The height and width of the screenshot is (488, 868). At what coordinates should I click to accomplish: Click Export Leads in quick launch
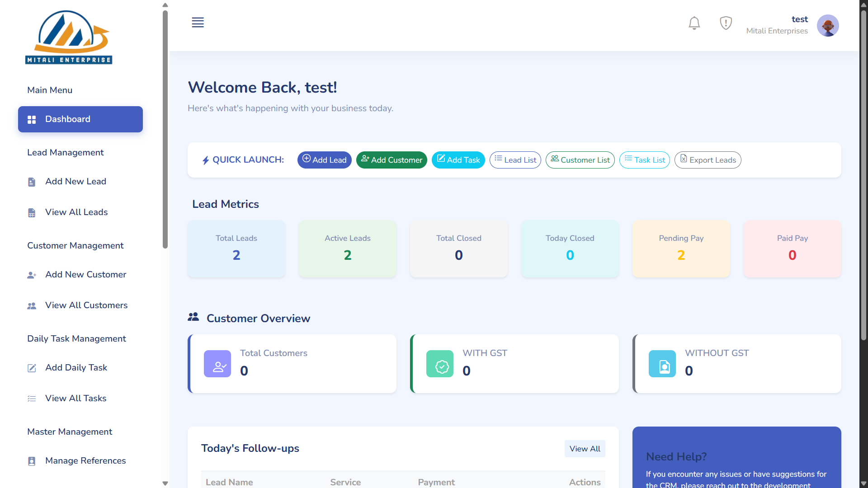click(708, 160)
